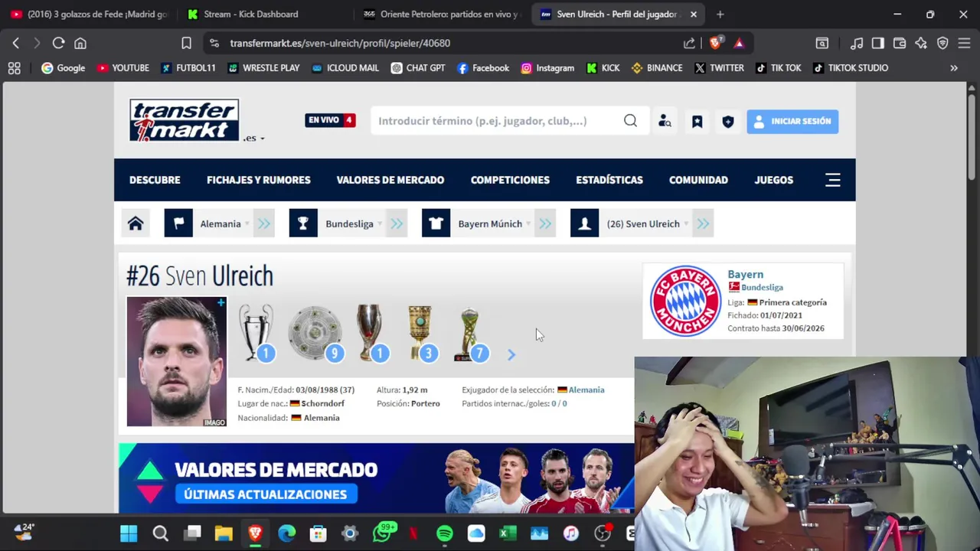The width and height of the screenshot is (980, 551).
Task: Click the Transfermarkt logo
Action: click(x=184, y=120)
